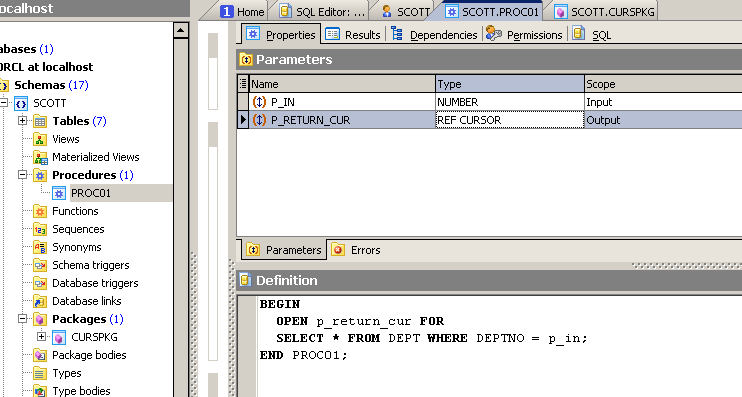This screenshot has width=742, height=397.
Task: Click the Packages folder icon
Action: [40, 319]
